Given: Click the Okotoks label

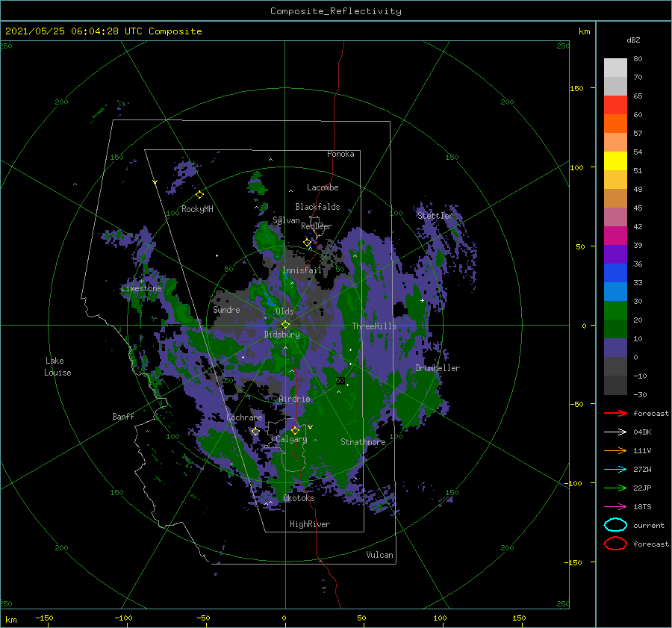Looking at the screenshot, I should click(x=299, y=498).
